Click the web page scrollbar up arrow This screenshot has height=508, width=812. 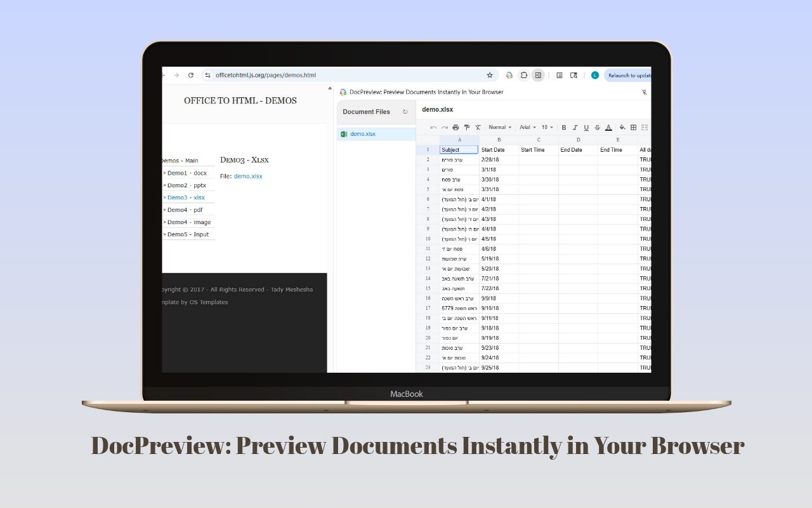(x=330, y=88)
